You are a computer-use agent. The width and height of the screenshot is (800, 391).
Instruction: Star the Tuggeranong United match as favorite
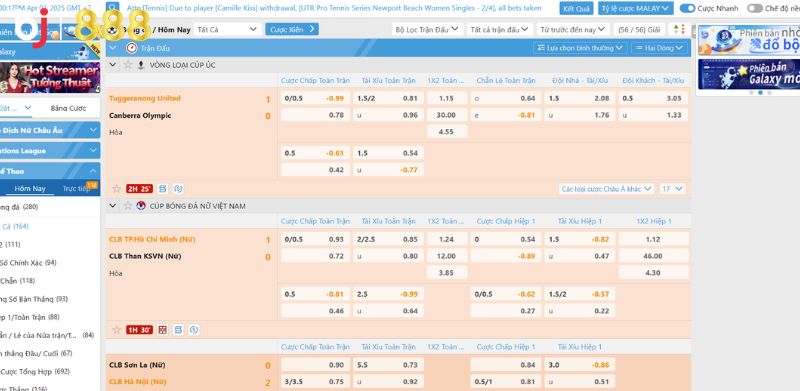tap(117, 189)
